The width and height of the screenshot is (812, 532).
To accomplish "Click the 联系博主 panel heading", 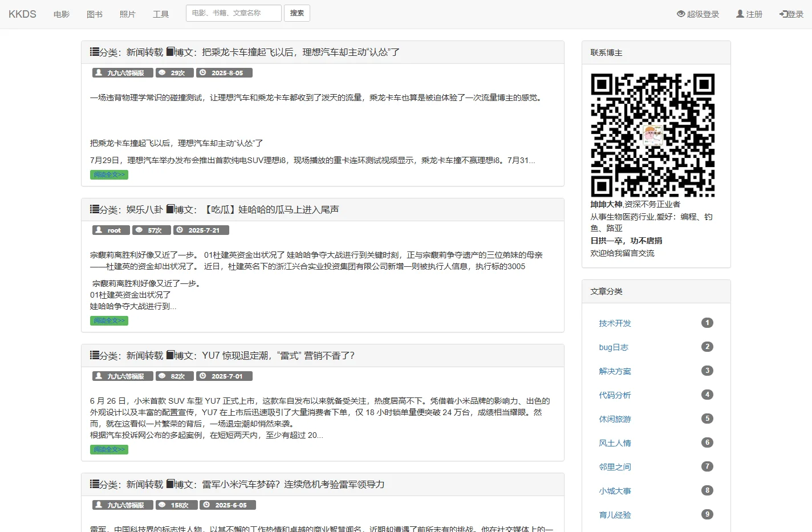I will point(656,52).
